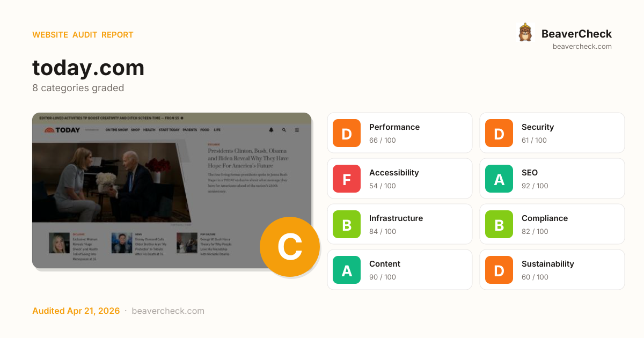The image size is (644, 338).
Task: Click the green A Content grade badge
Action: click(x=347, y=270)
